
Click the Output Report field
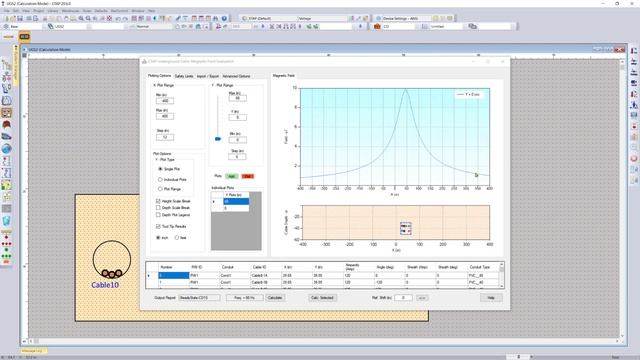[200, 298]
